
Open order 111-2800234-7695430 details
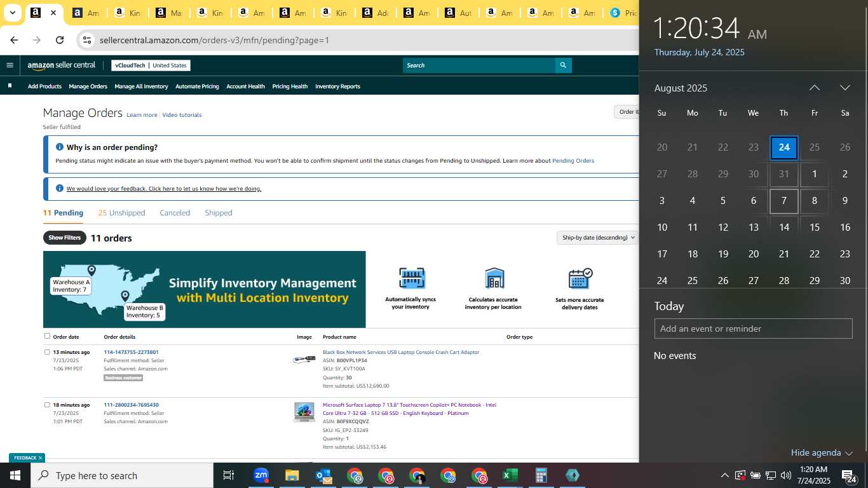(131, 405)
